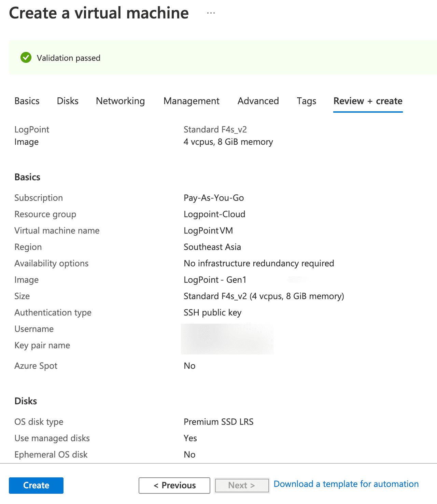Click the Standard F4s_v2 size text
Image resolution: width=437 pixels, height=504 pixels.
click(264, 296)
